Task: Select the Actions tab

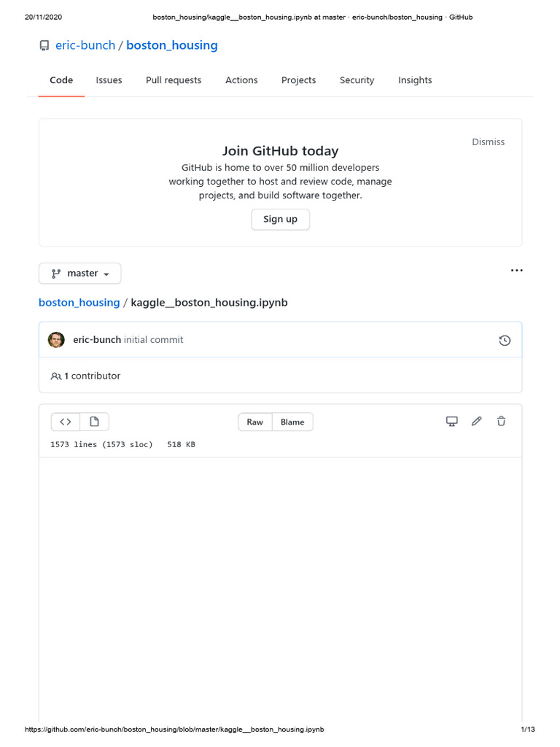Action: tap(241, 80)
